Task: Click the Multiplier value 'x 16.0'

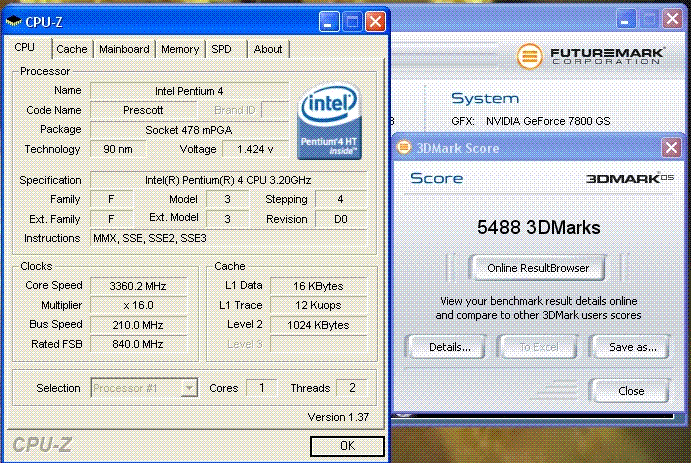Action: pos(138,305)
